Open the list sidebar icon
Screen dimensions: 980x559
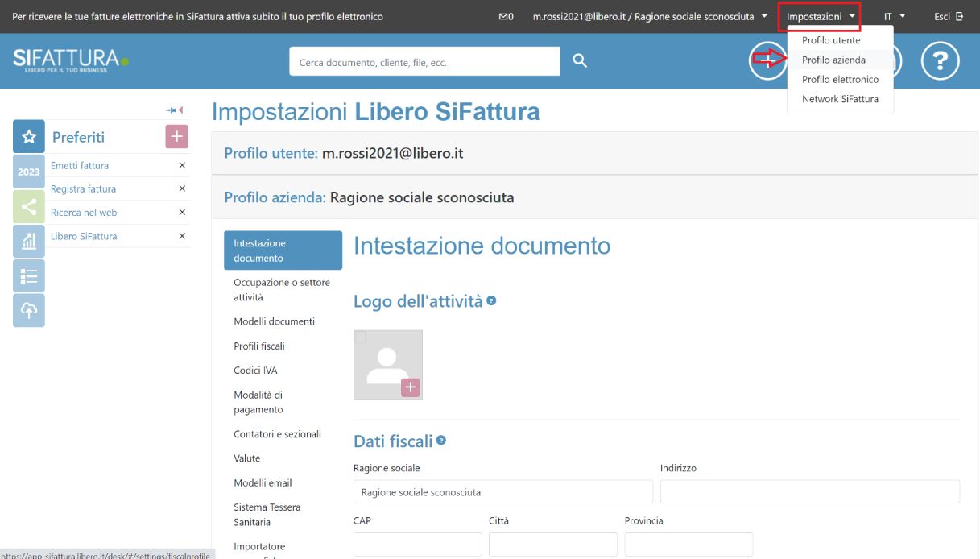pos(29,275)
